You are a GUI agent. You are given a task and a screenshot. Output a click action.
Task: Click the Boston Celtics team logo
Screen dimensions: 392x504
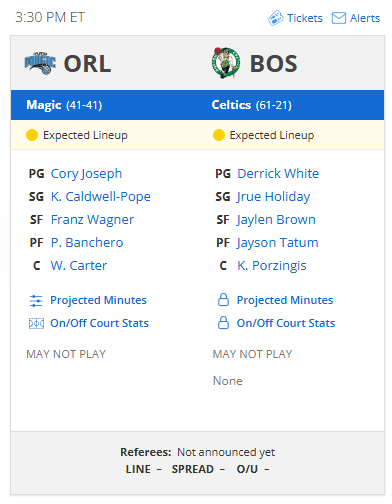point(226,62)
